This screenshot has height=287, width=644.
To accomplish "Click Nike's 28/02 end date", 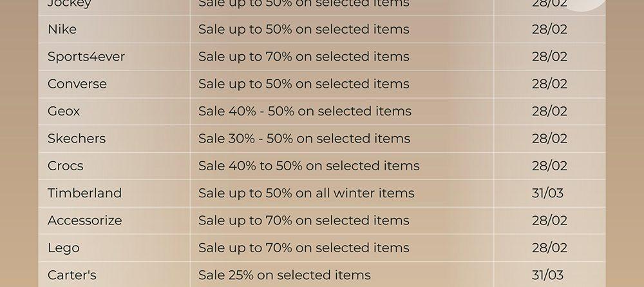I will (549, 29).
